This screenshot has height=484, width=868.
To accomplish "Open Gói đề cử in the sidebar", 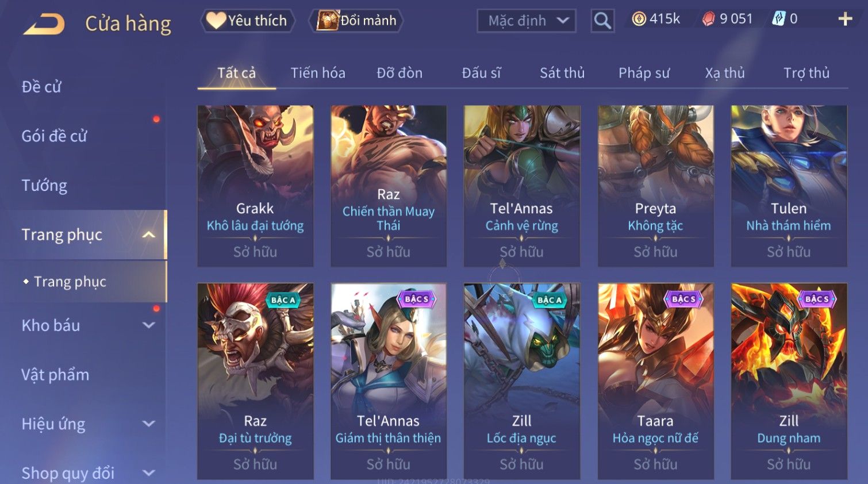I will (x=54, y=136).
